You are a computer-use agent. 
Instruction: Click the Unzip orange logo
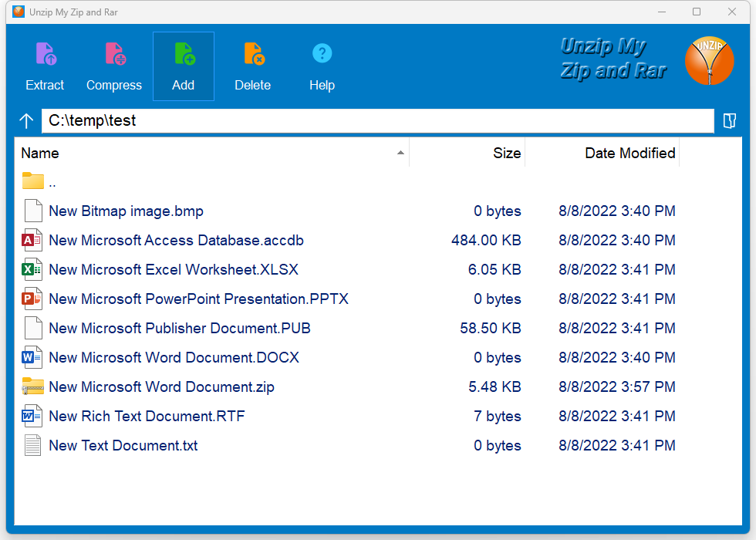(x=709, y=61)
